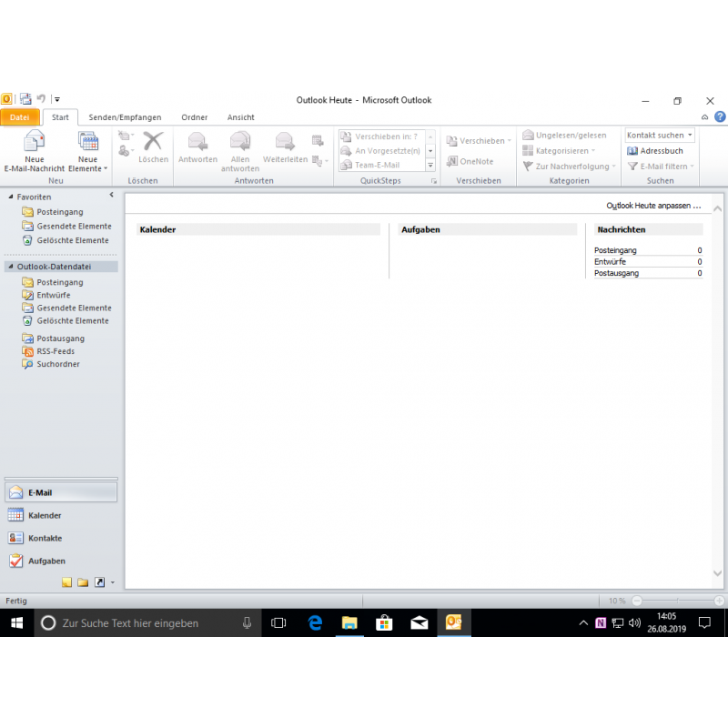Open the Notes icon in navigation pane

(x=66, y=582)
